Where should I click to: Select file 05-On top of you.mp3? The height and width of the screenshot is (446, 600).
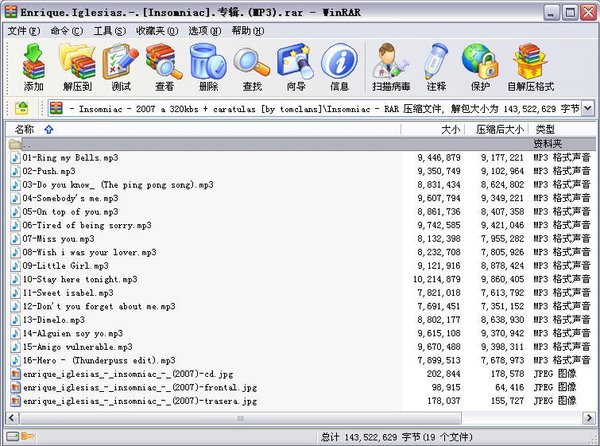pos(70,212)
